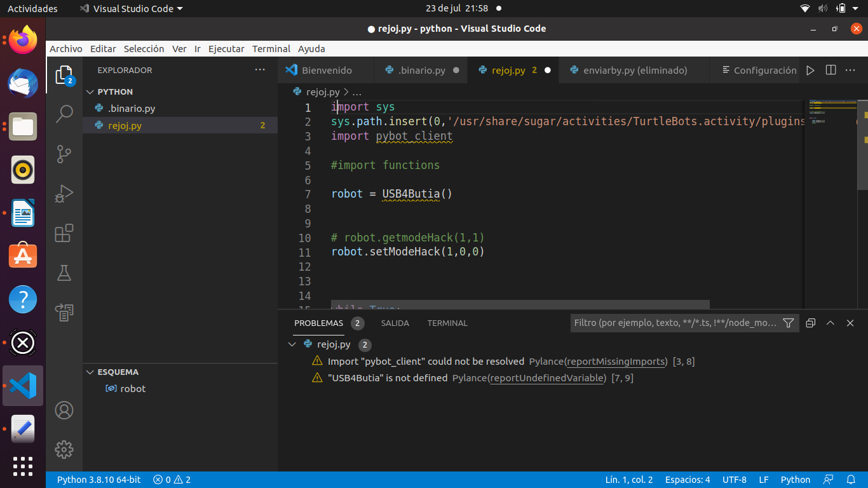Maximize the panel with the up chevron
This screenshot has height=488, width=868.
tap(830, 323)
